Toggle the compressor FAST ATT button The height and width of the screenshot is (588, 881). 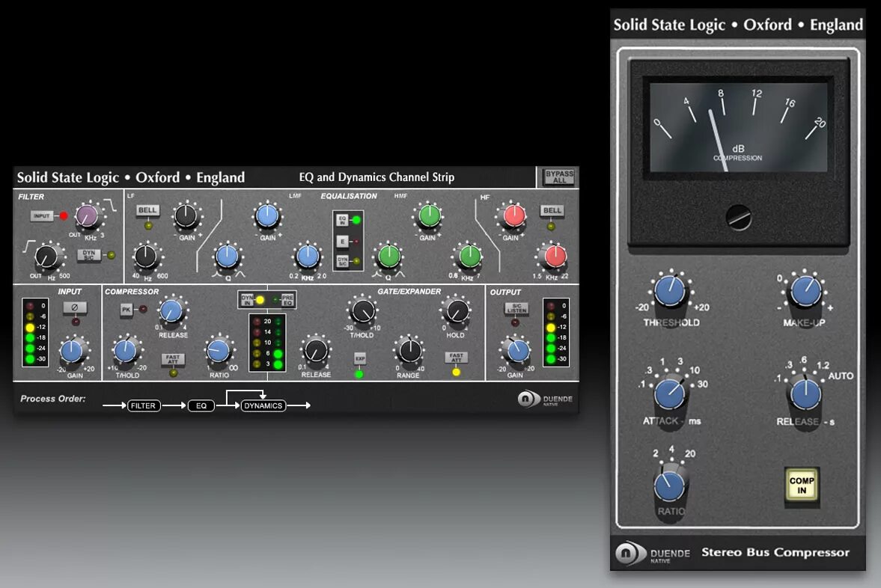tap(172, 358)
